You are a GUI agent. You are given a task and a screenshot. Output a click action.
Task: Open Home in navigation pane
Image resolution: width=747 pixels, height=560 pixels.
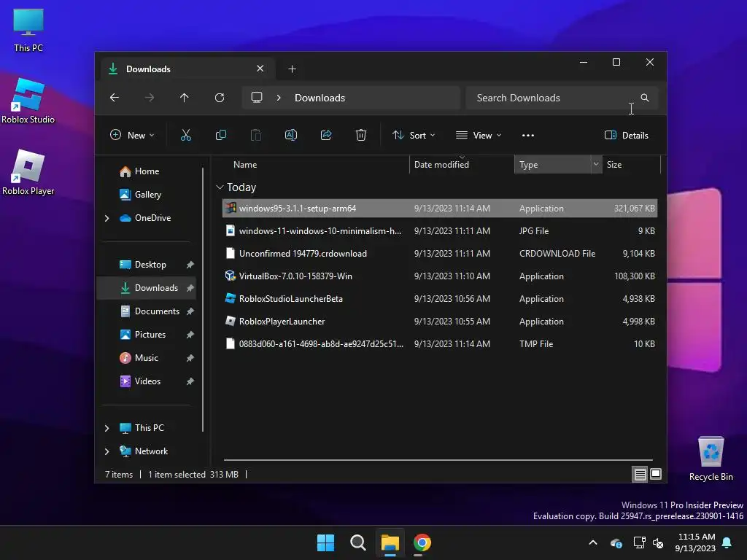point(147,171)
